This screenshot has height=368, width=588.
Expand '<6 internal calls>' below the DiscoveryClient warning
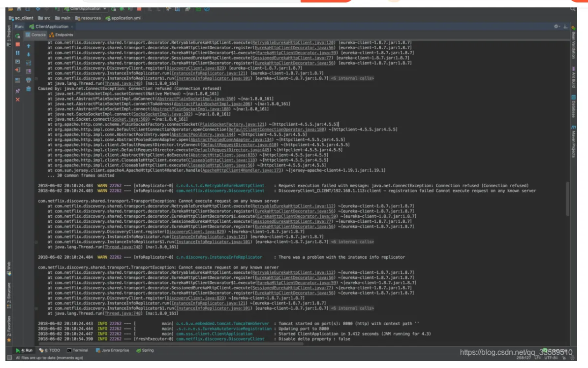click(x=352, y=242)
